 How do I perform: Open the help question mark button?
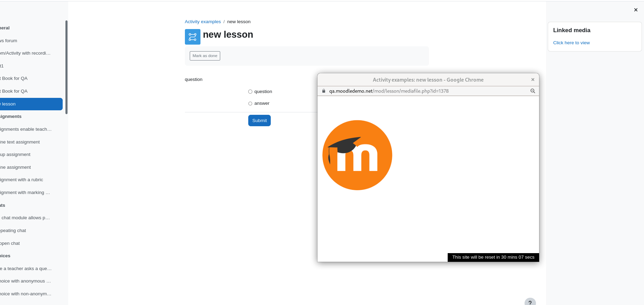click(x=530, y=303)
